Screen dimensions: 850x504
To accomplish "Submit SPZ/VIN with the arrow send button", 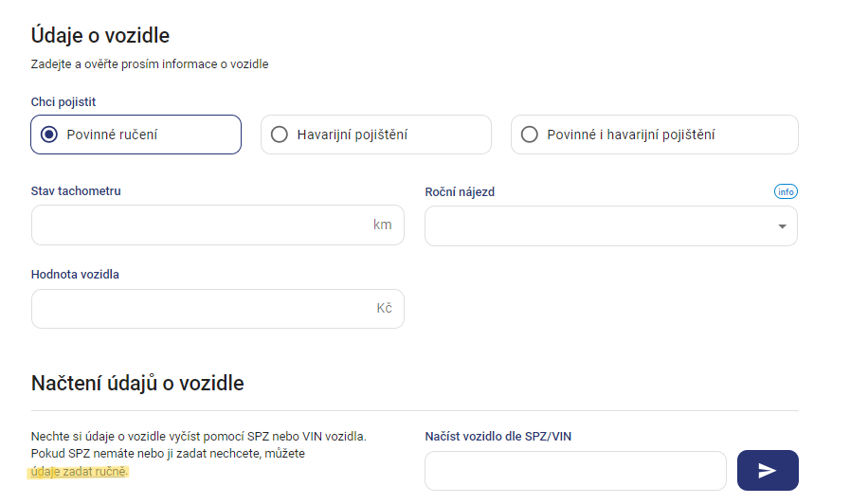I will (x=768, y=471).
